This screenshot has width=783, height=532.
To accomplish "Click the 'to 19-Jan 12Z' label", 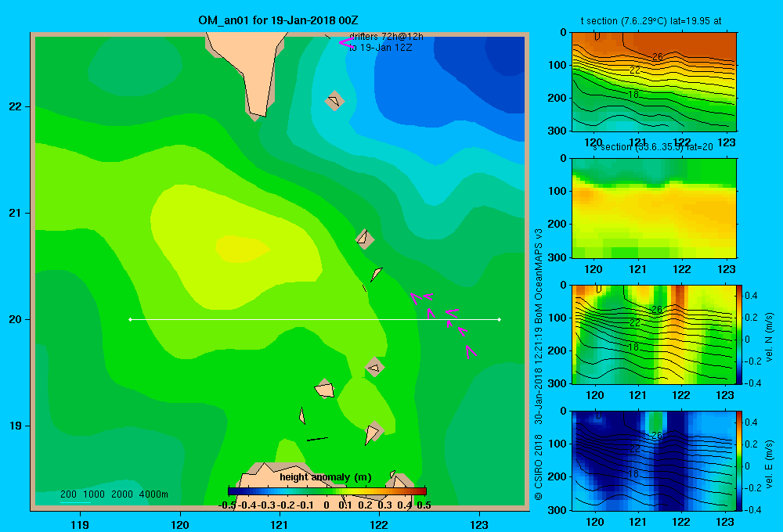I will tap(381, 48).
